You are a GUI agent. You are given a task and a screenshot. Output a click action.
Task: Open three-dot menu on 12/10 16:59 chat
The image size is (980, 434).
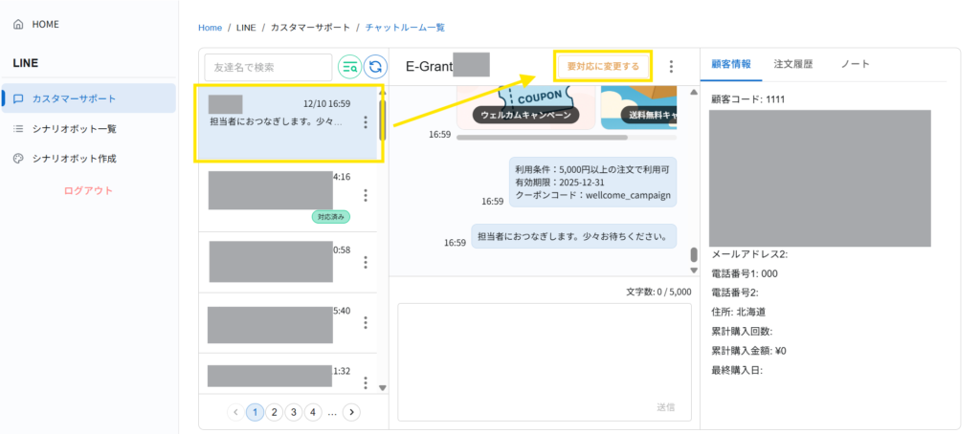[366, 122]
